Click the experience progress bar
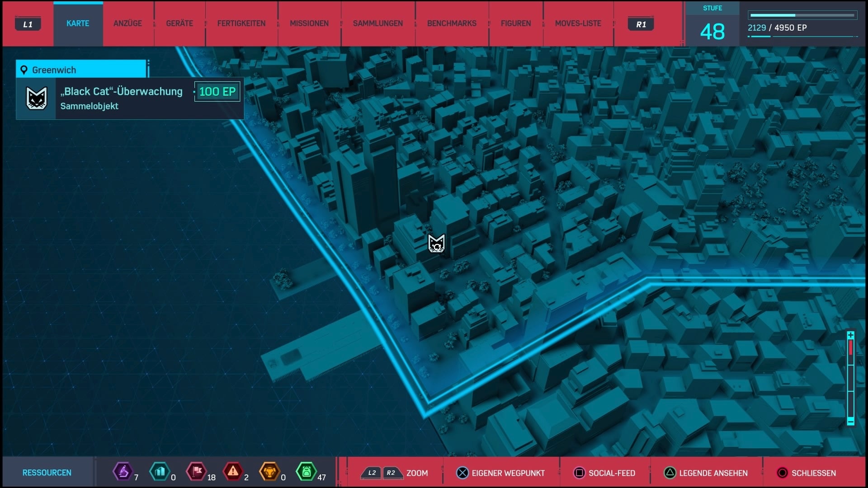 (x=802, y=15)
